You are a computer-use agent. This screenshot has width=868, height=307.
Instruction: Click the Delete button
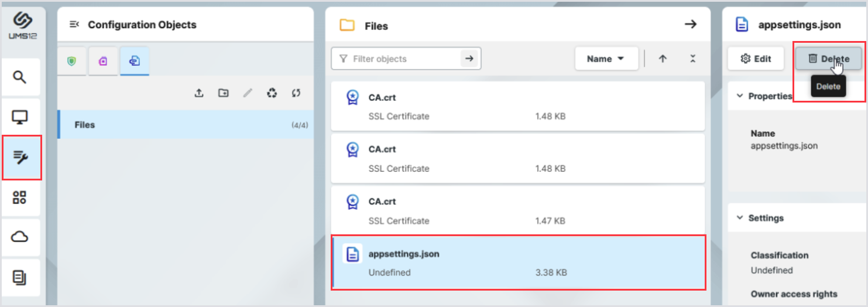click(828, 59)
